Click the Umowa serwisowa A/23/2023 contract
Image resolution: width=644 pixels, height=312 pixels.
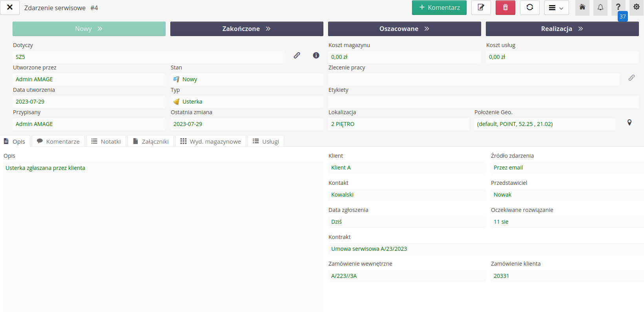[x=369, y=249]
